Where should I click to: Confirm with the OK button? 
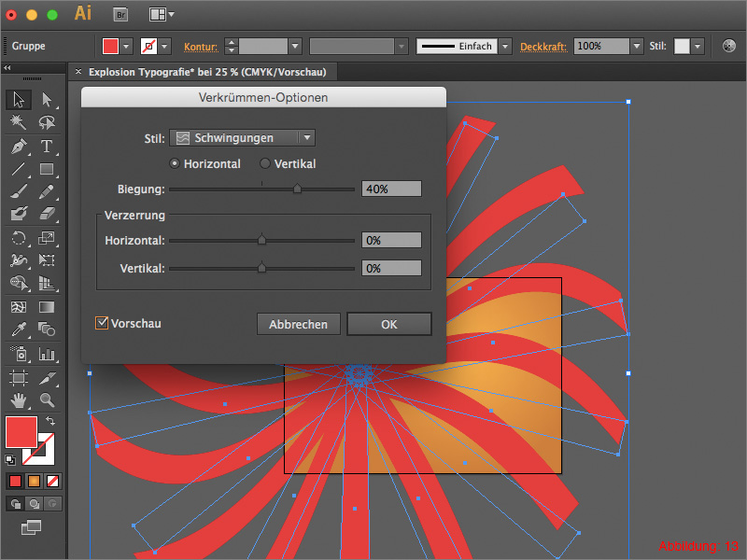tap(388, 324)
